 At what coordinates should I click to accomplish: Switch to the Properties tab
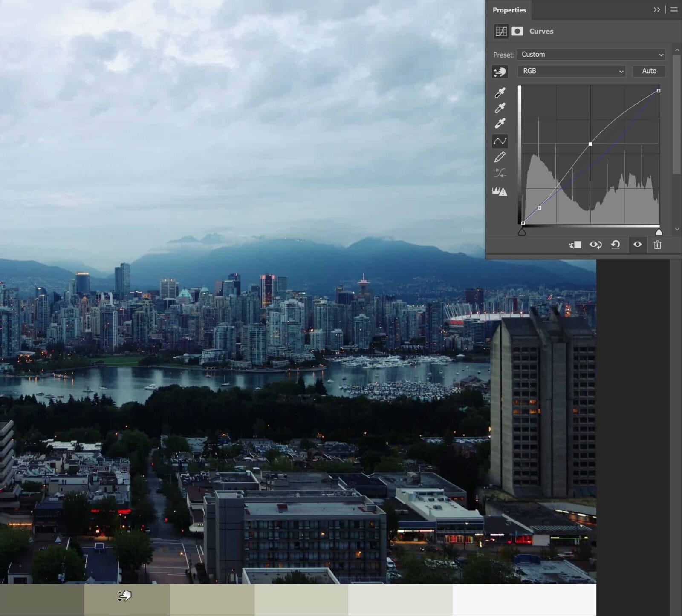click(509, 10)
